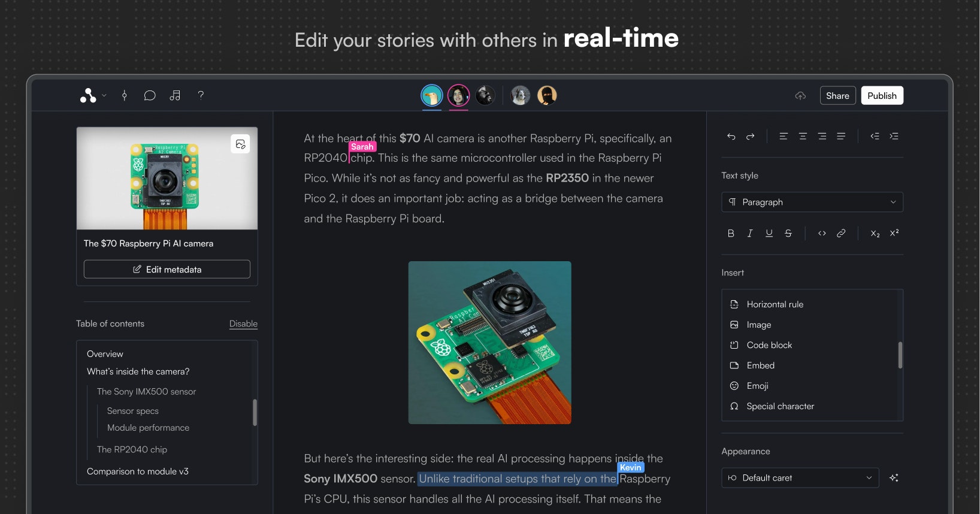Click the fifth collaborator avatar with beanie

(x=547, y=95)
